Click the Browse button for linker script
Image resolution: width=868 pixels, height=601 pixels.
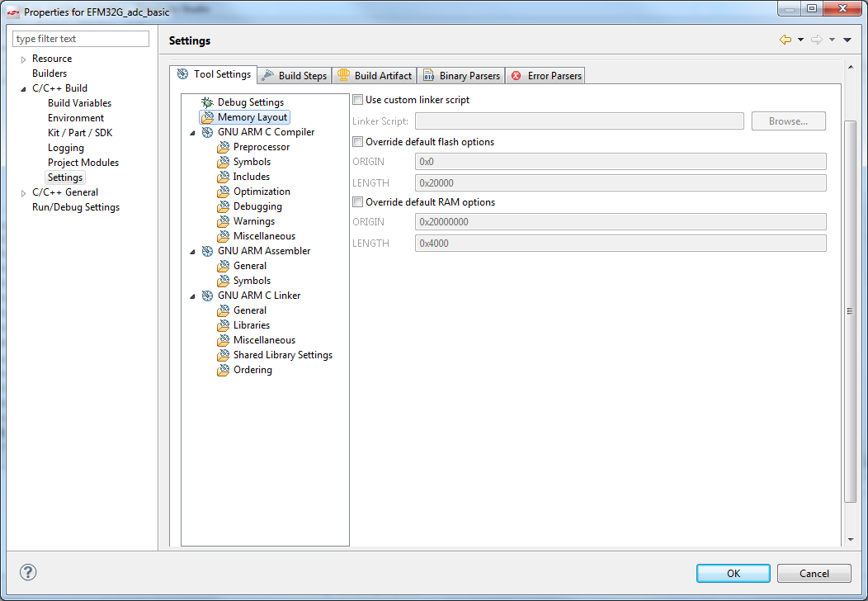click(788, 121)
